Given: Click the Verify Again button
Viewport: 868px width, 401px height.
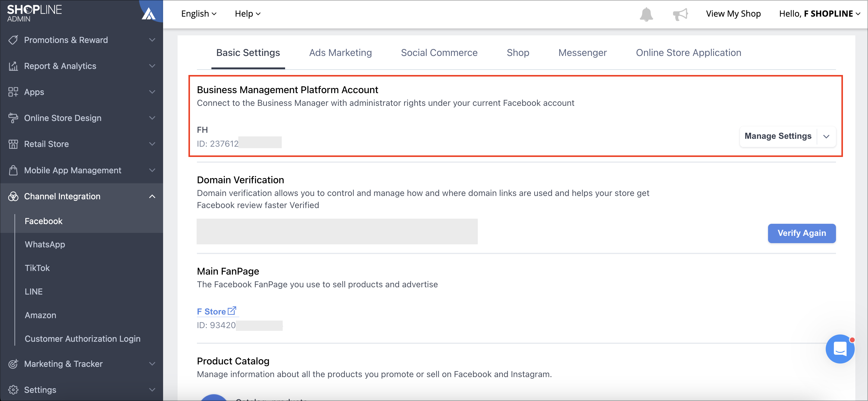Looking at the screenshot, I should click(802, 233).
